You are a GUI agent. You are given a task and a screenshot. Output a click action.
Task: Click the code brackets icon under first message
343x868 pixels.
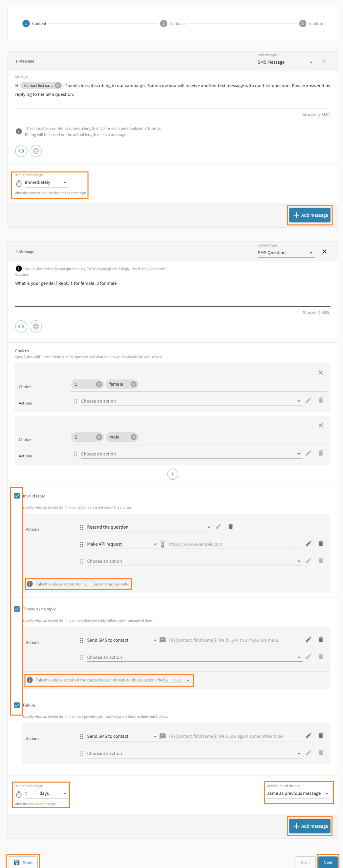[21, 151]
